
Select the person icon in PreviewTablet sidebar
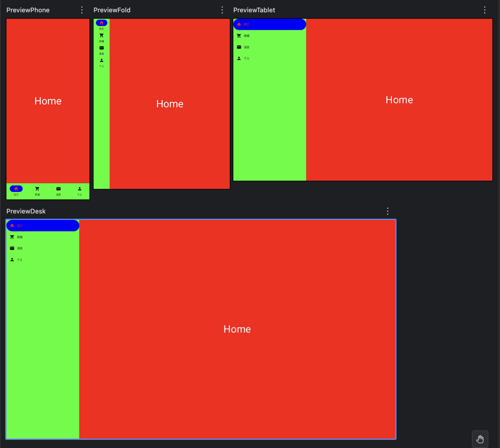coord(239,58)
